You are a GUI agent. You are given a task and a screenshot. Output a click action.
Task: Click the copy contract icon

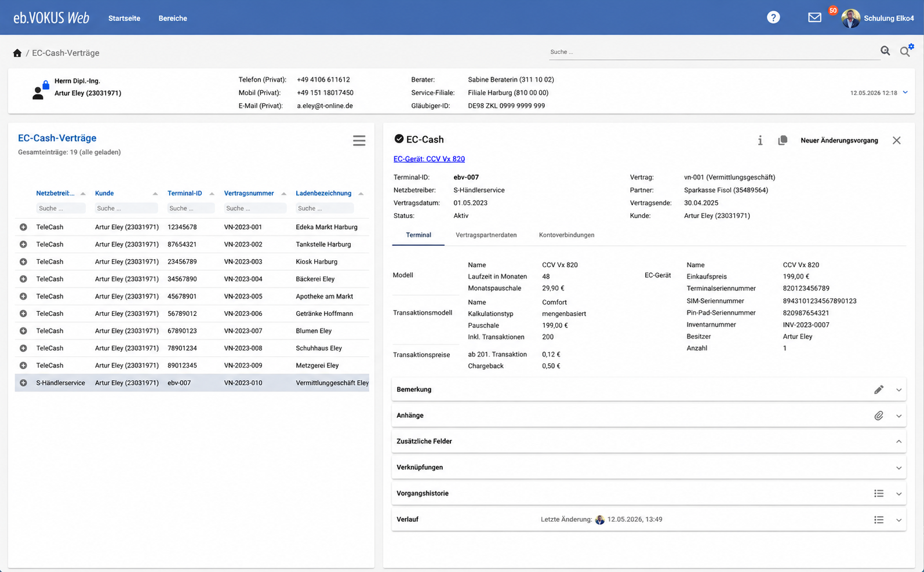pyautogui.click(x=783, y=140)
